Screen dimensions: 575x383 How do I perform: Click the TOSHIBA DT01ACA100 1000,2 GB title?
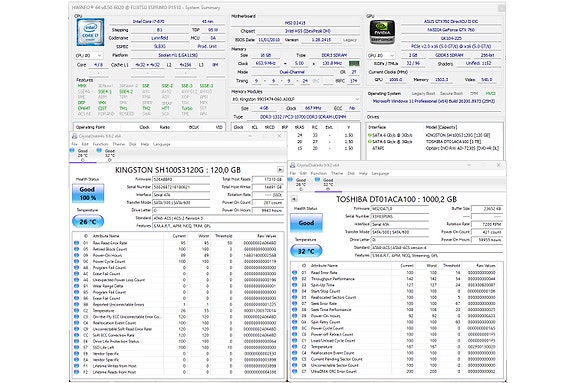tap(396, 200)
